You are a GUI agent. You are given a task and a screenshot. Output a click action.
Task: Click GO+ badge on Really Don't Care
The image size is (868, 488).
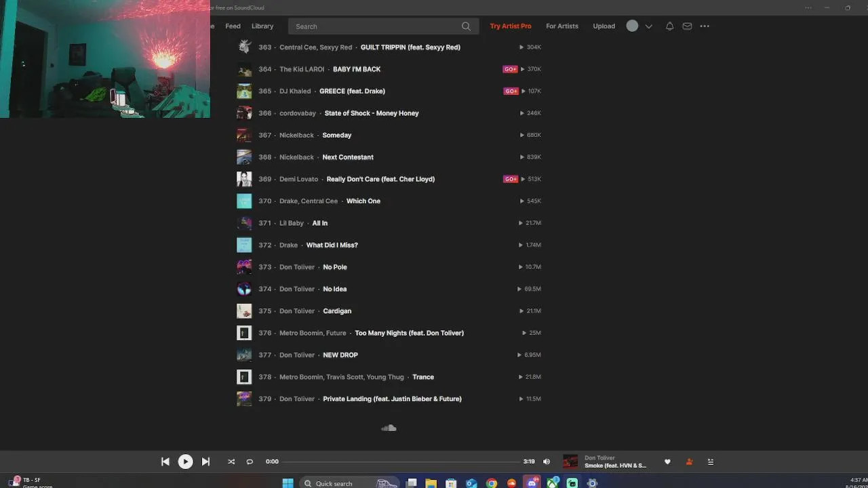click(510, 179)
